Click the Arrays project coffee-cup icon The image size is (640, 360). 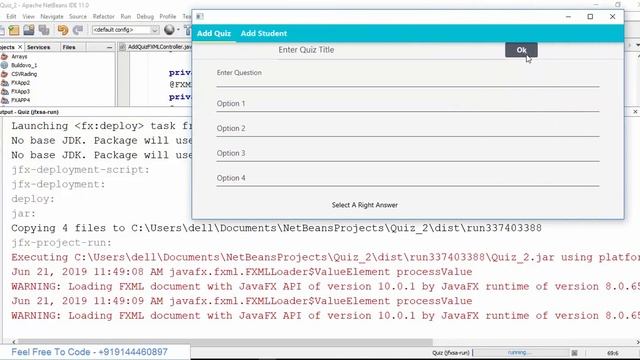pos(4,57)
